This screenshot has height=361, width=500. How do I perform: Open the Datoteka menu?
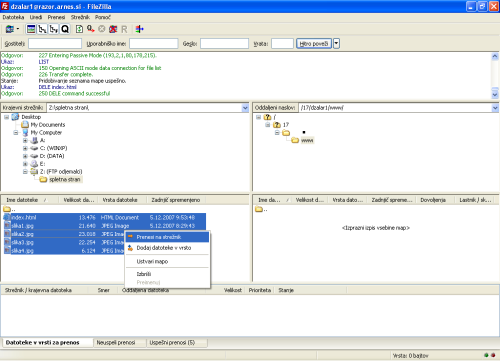(x=13, y=17)
